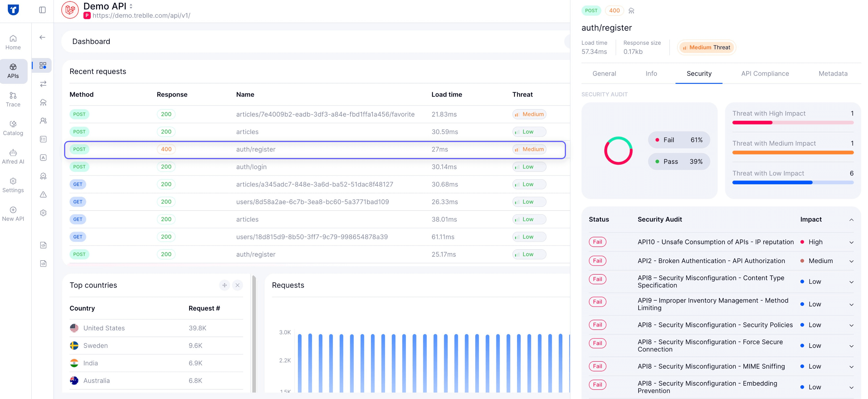This screenshot has height=399, width=868.
Task: Open the requests arrows icon in secondary sidebar
Action: coord(43,84)
